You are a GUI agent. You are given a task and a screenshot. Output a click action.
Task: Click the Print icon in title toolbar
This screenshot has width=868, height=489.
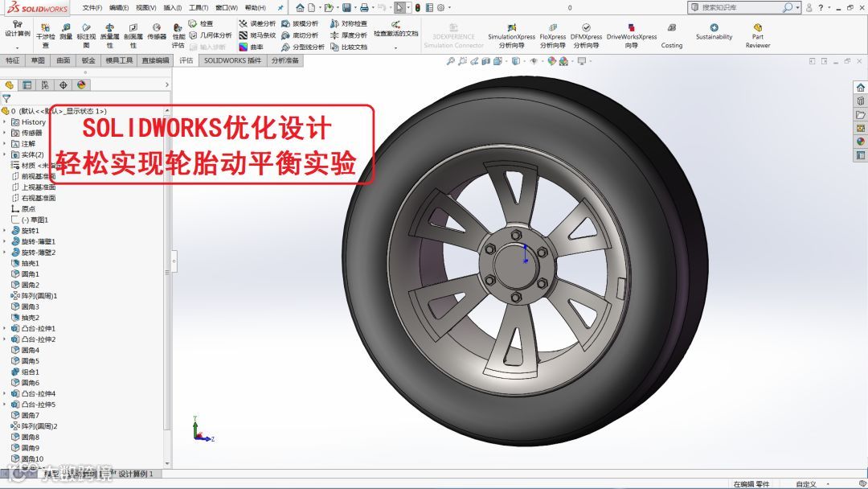pos(364,8)
